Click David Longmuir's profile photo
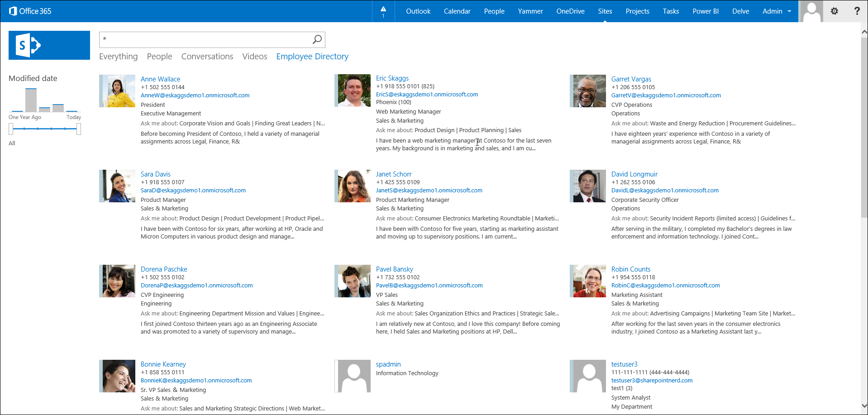This screenshot has height=415, width=868. pos(588,186)
